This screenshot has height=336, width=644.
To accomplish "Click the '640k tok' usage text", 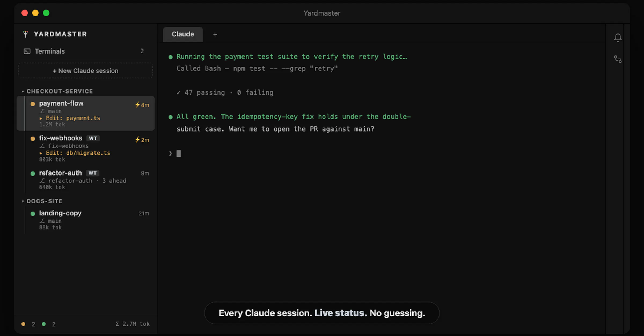I will tap(52, 187).
